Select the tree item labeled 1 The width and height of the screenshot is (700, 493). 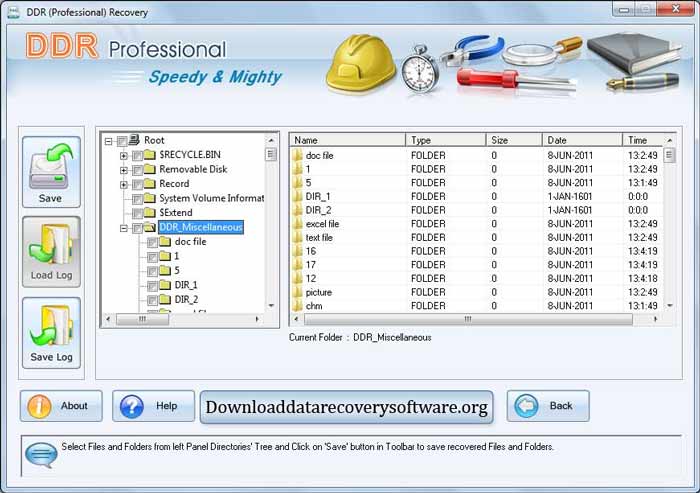click(176, 256)
